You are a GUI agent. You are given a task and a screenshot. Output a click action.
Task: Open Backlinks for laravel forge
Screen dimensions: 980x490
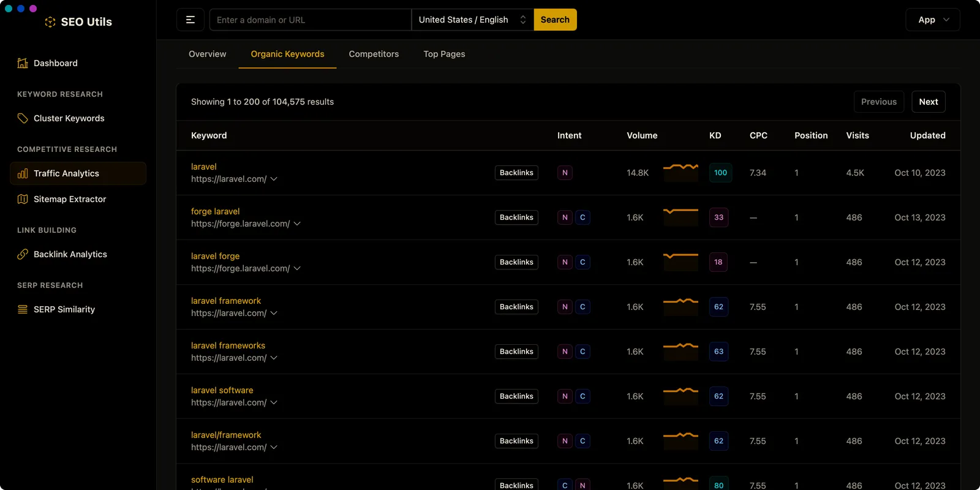point(516,262)
